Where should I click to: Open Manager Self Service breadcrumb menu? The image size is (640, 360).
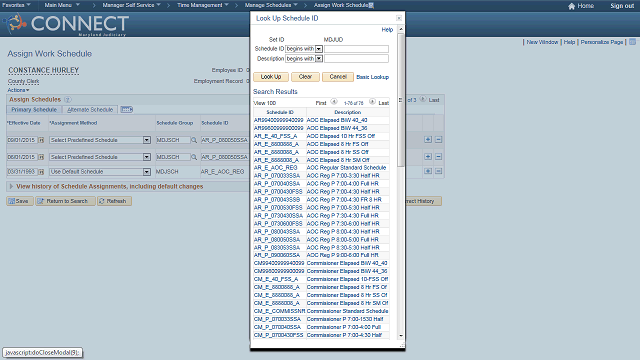(x=131, y=5)
